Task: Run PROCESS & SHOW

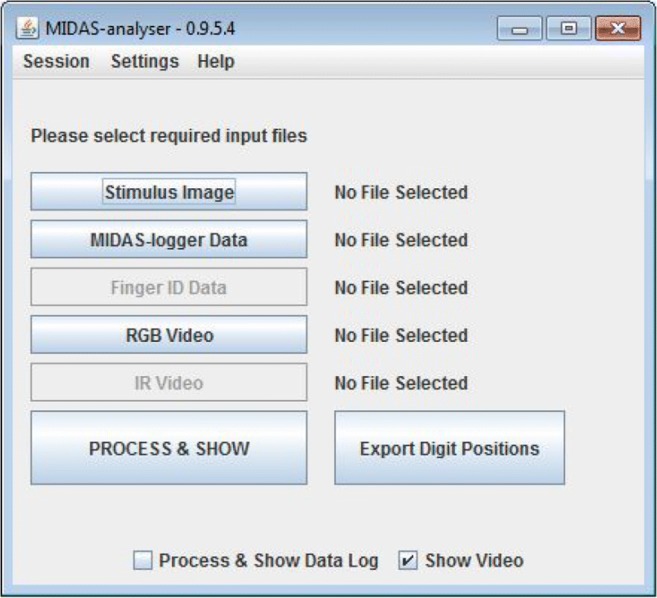Action: click(x=169, y=448)
